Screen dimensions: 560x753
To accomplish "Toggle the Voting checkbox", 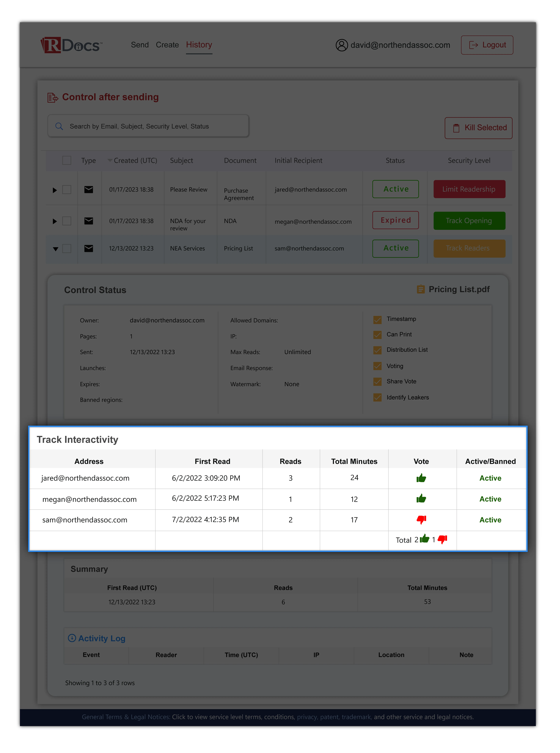I will tap(377, 366).
